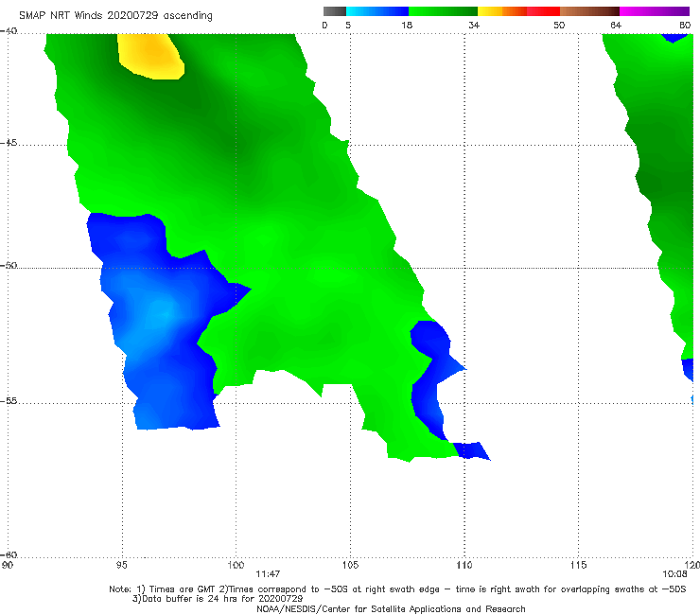The image size is (700, 615).
Task: Click the green 18-34 colorbar segment
Action: [x=443, y=11]
